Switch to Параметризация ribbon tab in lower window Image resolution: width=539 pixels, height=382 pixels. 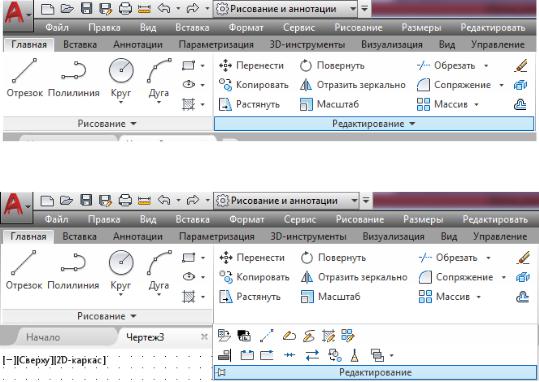click(217, 237)
